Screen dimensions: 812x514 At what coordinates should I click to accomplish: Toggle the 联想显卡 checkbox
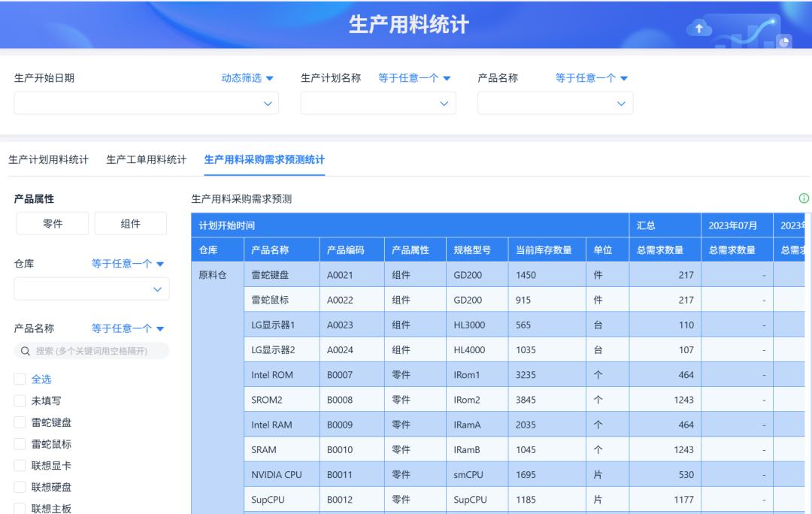click(x=20, y=466)
